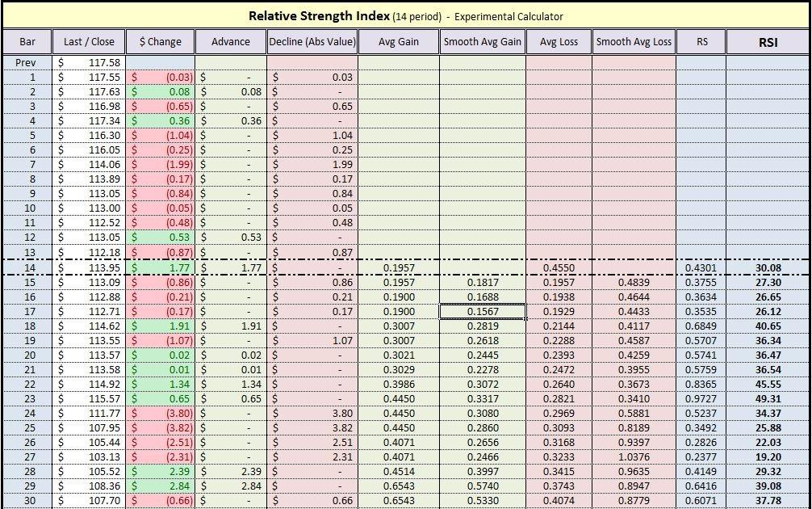Click the bold 'RSI' column header
This screenshot has width=812, height=509.
pos(768,42)
